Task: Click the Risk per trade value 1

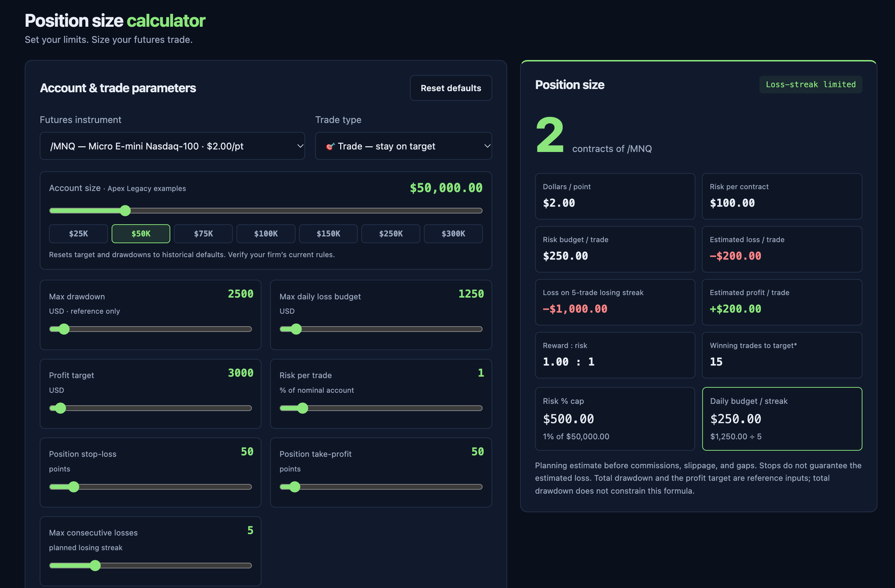Action: click(x=481, y=373)
